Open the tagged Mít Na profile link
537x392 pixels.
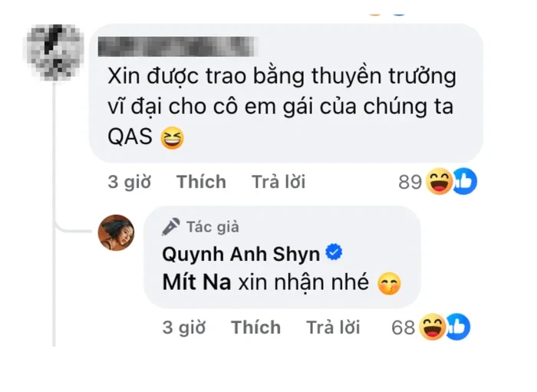coord(196,282)
